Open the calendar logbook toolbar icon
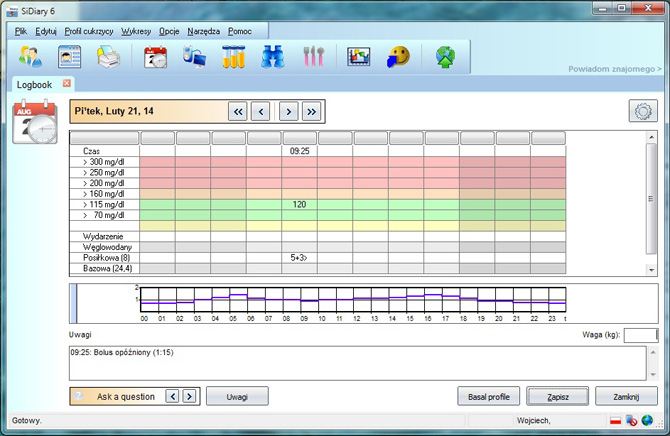670x436 pixels. (155, 56)
